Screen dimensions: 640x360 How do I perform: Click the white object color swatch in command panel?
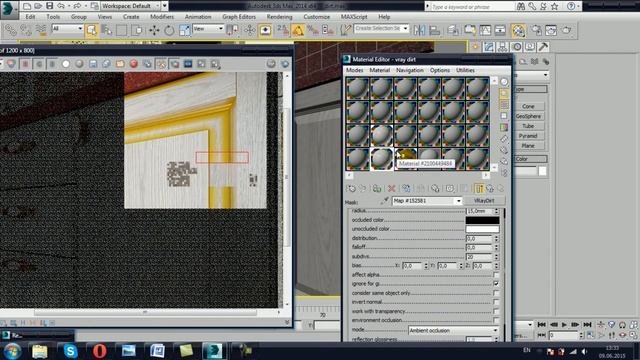point(542,171)
